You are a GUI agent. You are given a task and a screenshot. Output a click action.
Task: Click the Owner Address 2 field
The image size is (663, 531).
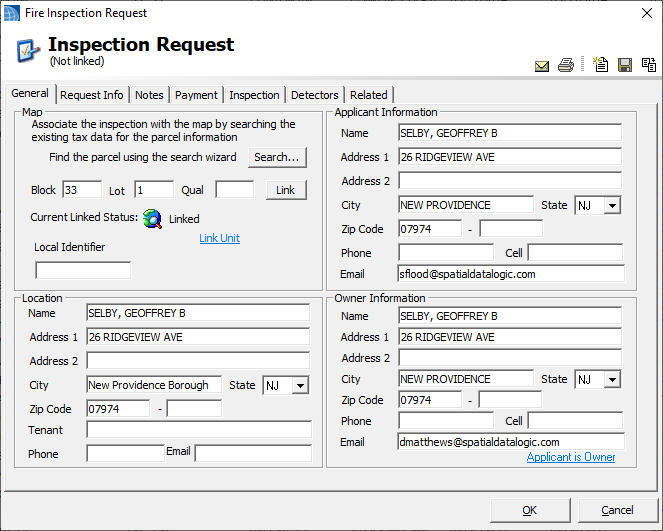[510, 358]
